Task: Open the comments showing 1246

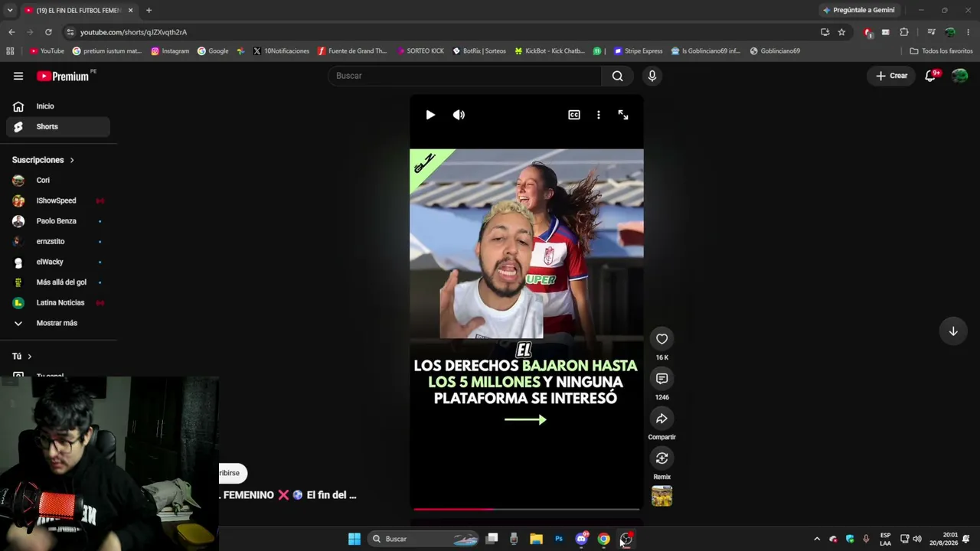Action: tap(662, 379)
